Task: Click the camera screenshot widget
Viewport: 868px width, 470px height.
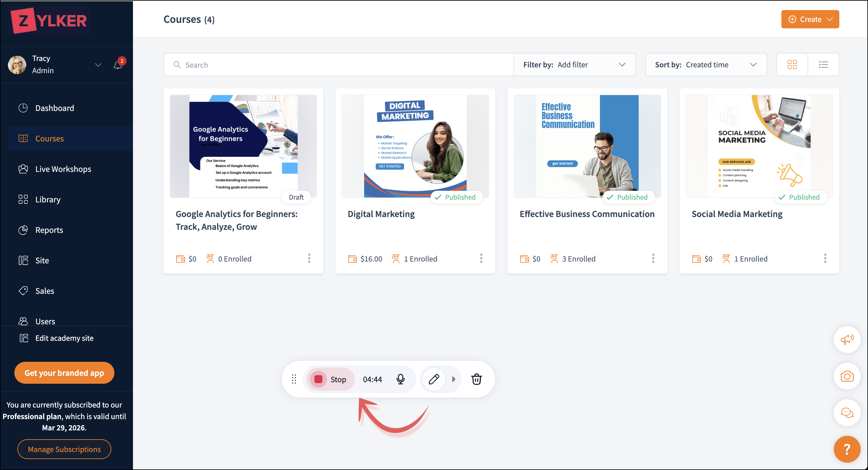Action: click(846, 376)
